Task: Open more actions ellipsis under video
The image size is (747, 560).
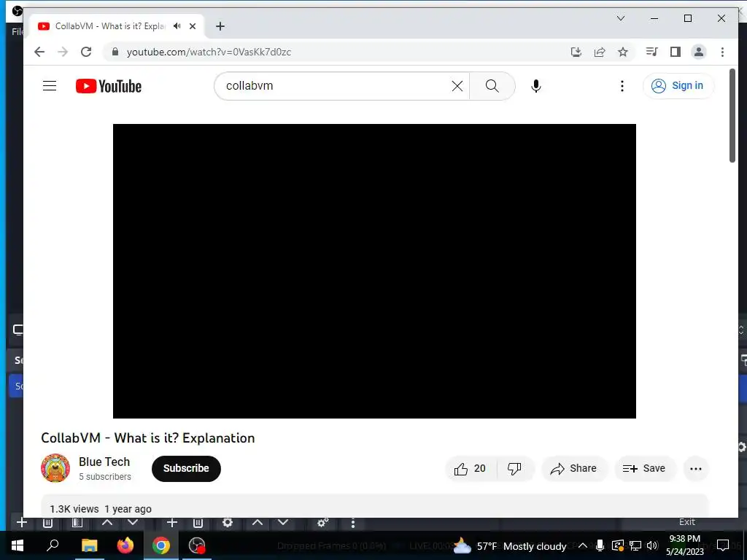Action: (695, 469)
